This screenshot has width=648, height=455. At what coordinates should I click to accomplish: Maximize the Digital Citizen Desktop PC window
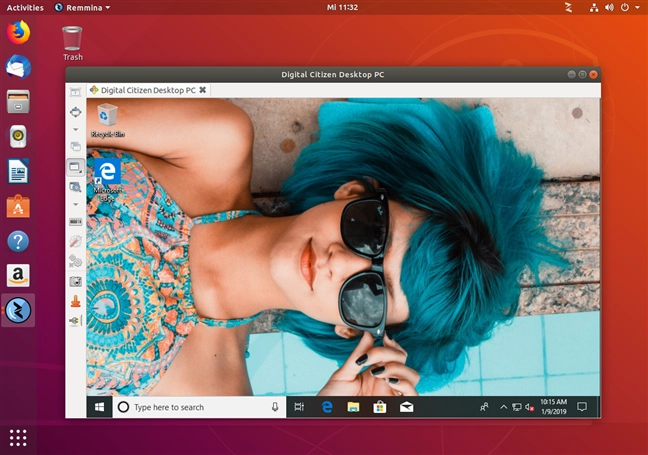pyautogui.click(x=582, y=74)
